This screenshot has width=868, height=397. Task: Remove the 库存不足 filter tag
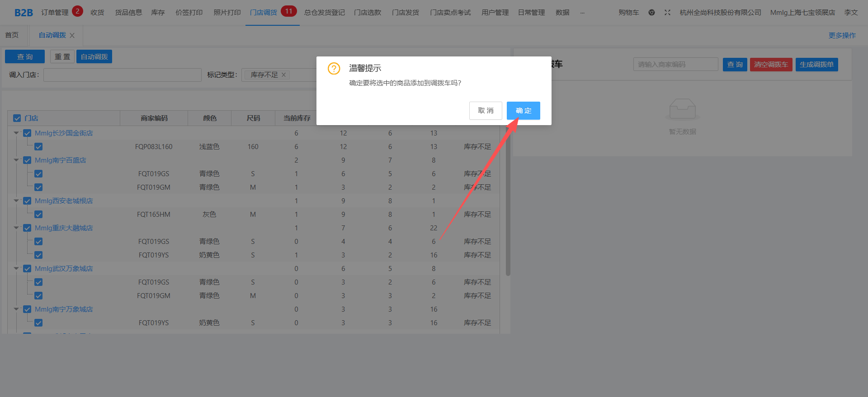pos(284,75)
